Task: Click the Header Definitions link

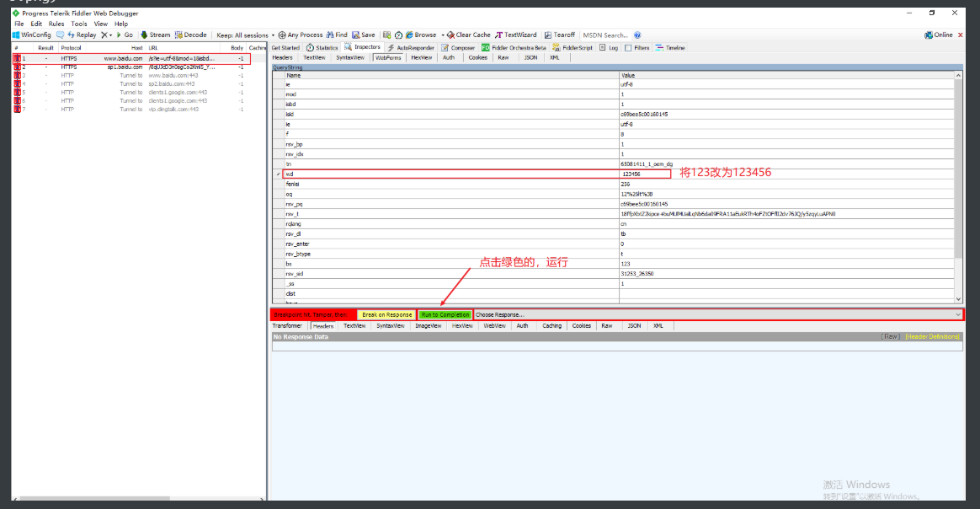Action: pyautogui.click(x=933, y=336)
